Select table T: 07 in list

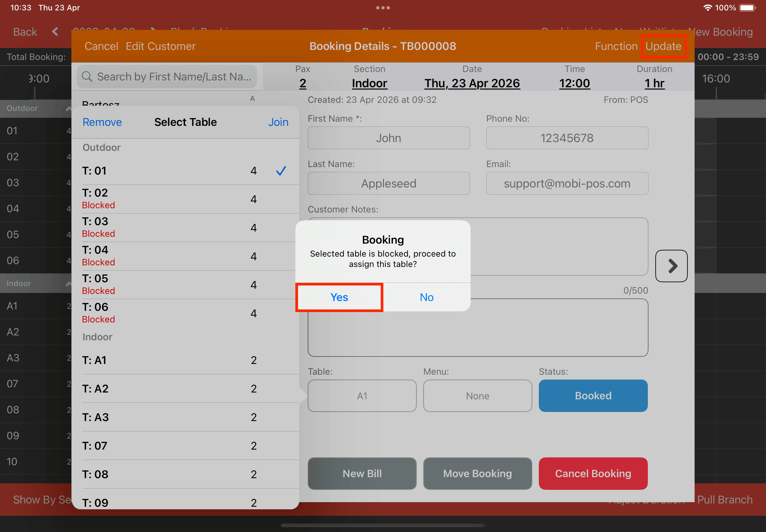click(x=185, y=446)
